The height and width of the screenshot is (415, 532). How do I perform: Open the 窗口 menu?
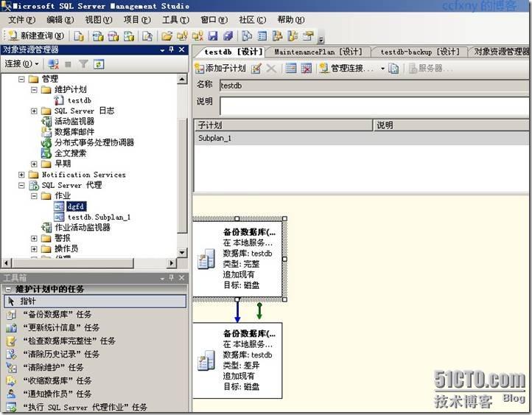pos(214,20)
